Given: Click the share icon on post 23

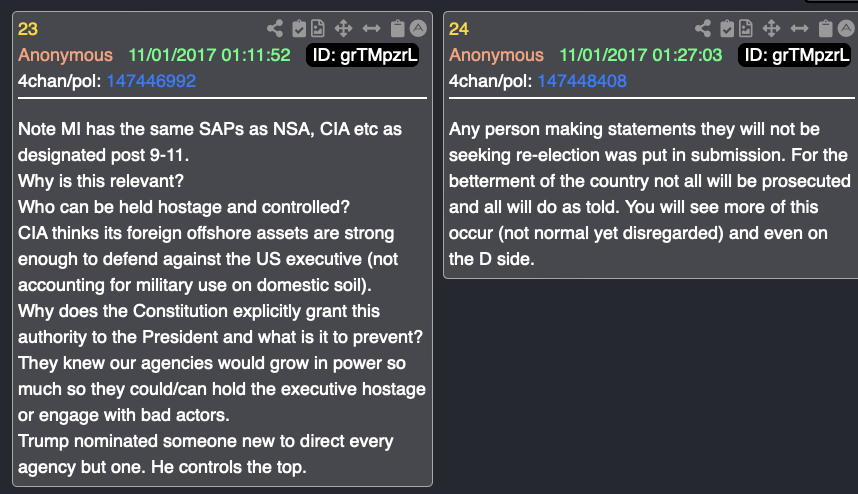Looking at the screenshot, I should point(275,29).
